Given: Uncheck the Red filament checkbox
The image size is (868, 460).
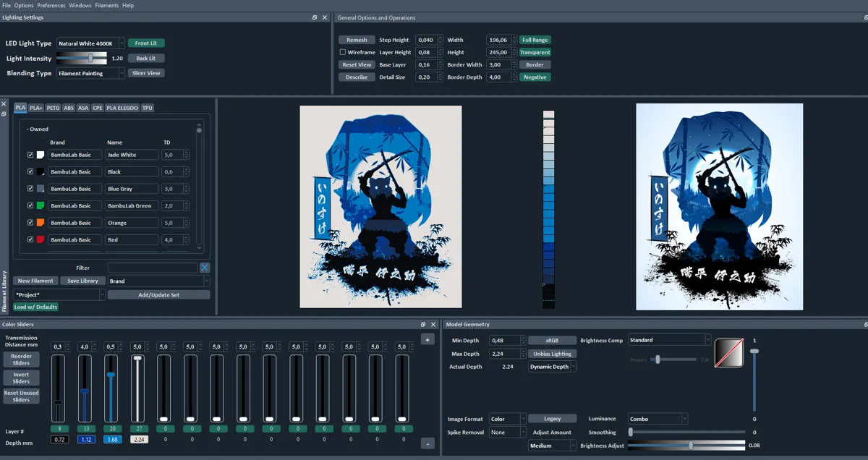Looking at the screenshot, I should click(30, 239).
